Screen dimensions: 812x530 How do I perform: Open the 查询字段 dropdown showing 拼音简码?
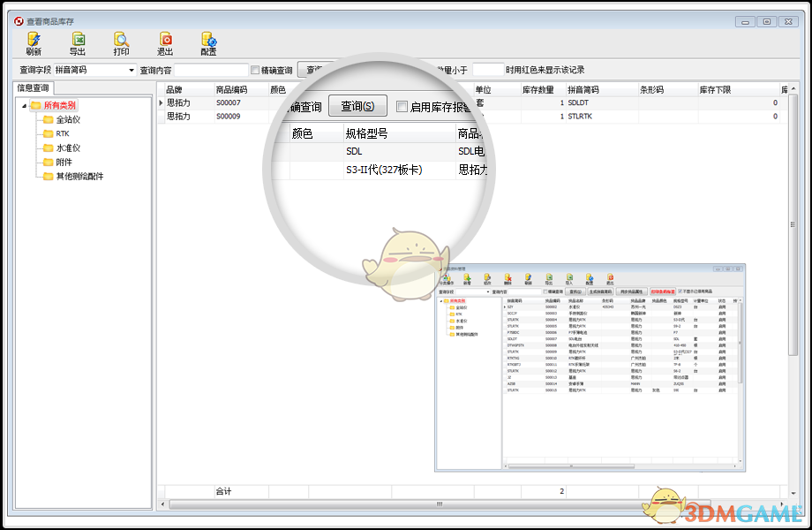pos(131,70)
